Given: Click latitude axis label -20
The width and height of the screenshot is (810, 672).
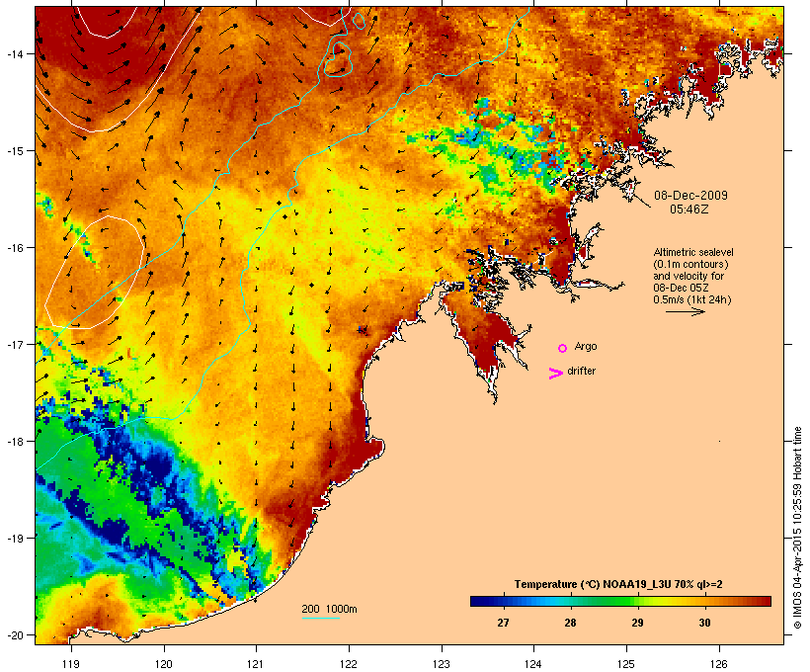Looking at the screenshot, I should [x=14, y=634].
